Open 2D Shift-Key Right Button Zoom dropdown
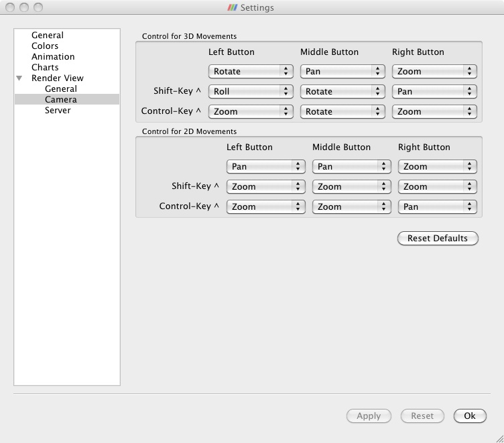 438,187
